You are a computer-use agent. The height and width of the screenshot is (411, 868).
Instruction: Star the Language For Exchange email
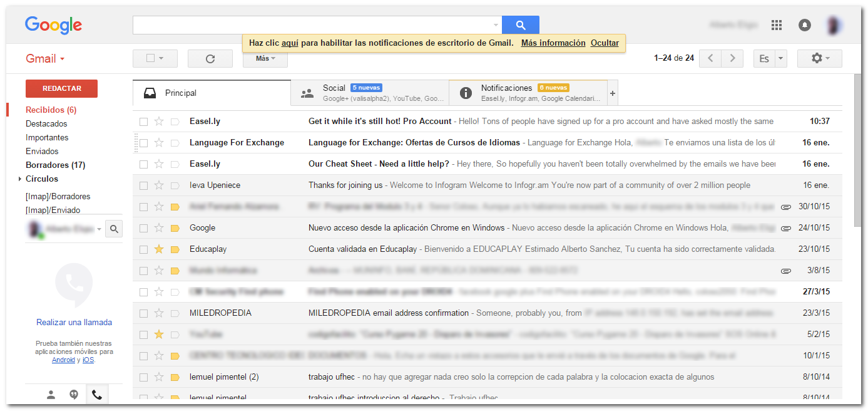click(159, 143)
